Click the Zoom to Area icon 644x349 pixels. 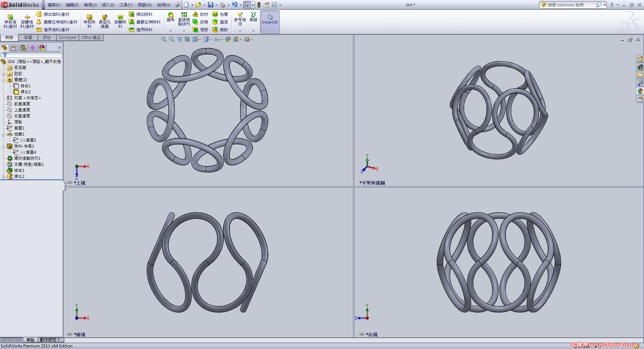pos(171,39)
